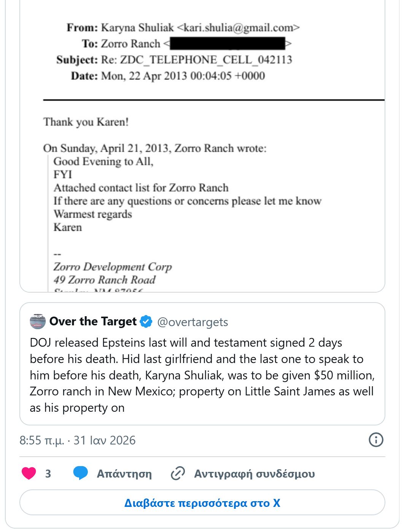
Task: Open the Over the Target profile name
Action: coord(93,322)
